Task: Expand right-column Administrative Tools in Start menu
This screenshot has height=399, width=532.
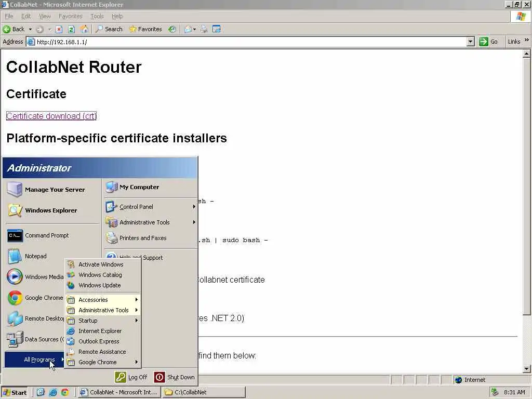Action: click(x=150, y=222)
